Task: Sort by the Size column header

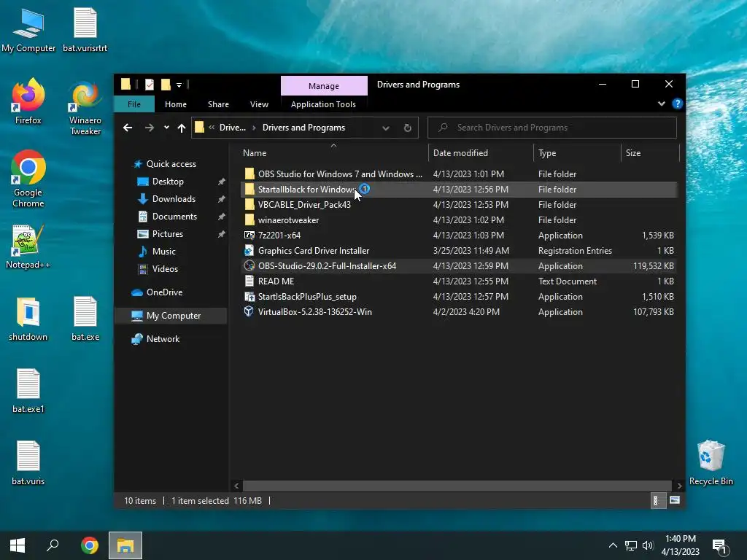Action: point(650,153)
